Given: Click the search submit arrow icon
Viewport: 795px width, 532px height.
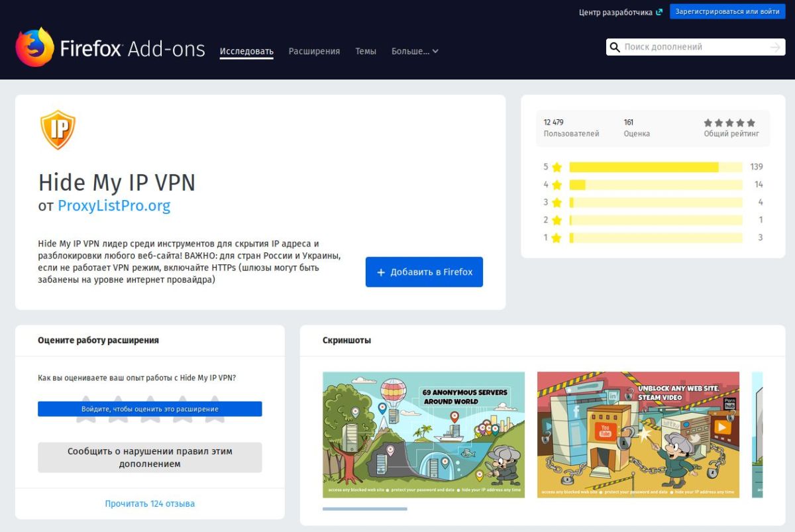Looking at the screenshot, I should tap(775, 47).
